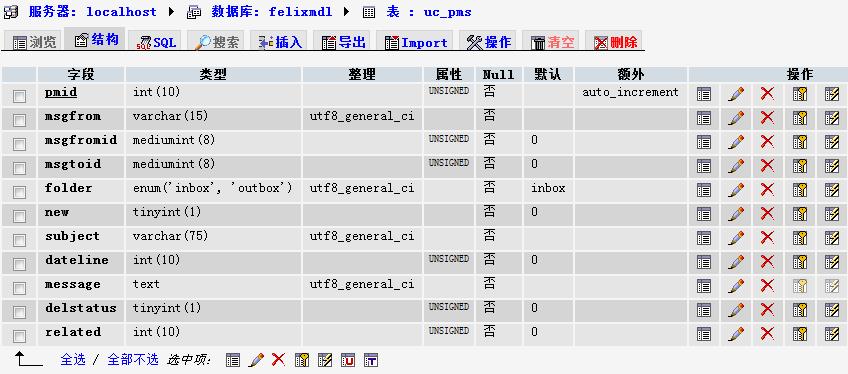Drop selected fields red X after 选中项
Image resolution: width=848 pixels, height=374 pixels.
pos(279,360)
